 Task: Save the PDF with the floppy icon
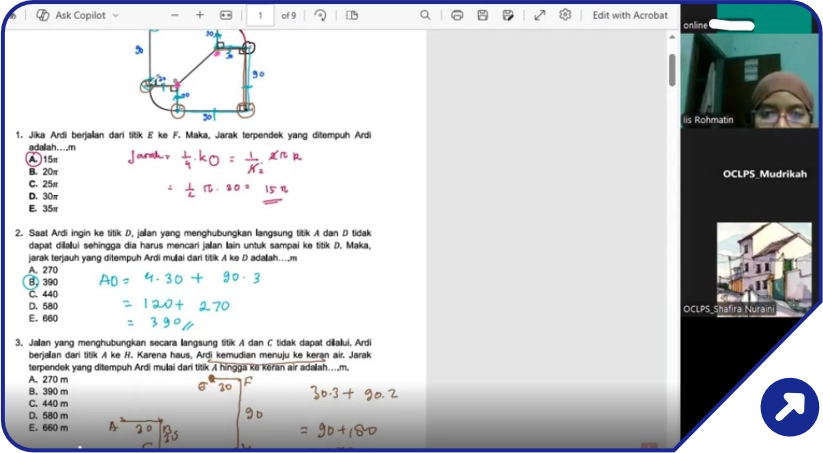tap(483, 15)
